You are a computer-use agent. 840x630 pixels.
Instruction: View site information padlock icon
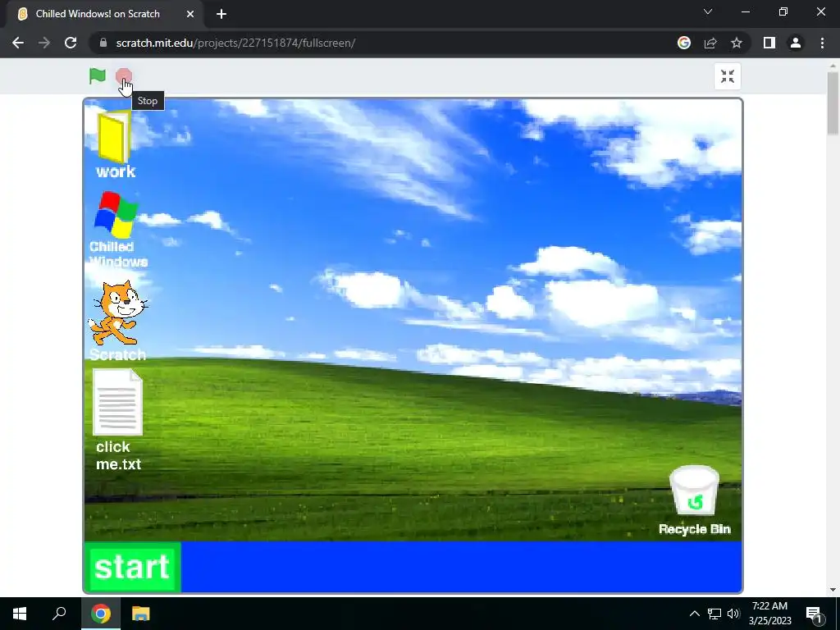(x=103, y=43)
